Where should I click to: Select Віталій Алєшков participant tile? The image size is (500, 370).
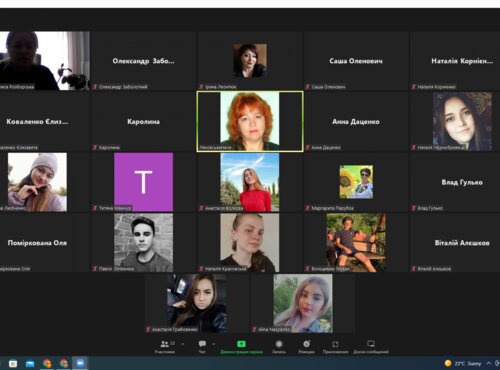(455, 243)
